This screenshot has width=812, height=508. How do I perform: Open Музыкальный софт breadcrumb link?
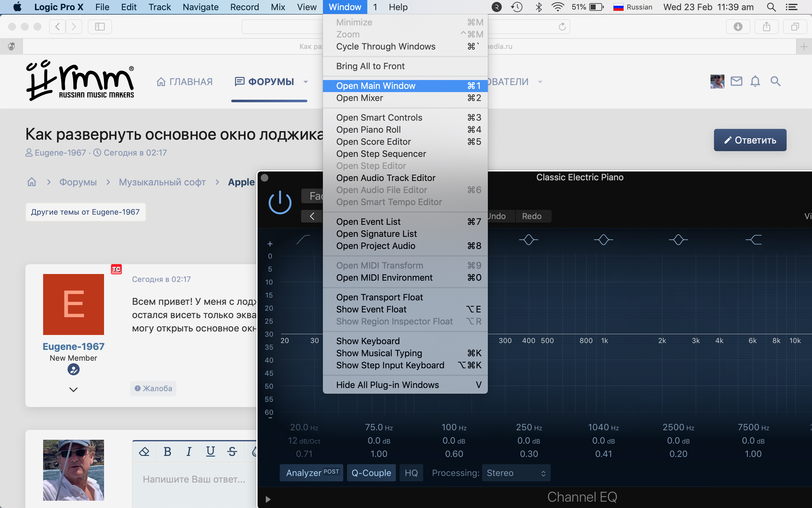162,182
